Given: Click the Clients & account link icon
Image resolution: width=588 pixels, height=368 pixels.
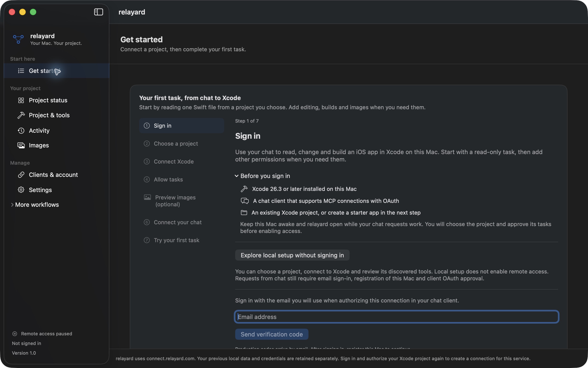Looking at the screenshot, I should tap(21, 175).
